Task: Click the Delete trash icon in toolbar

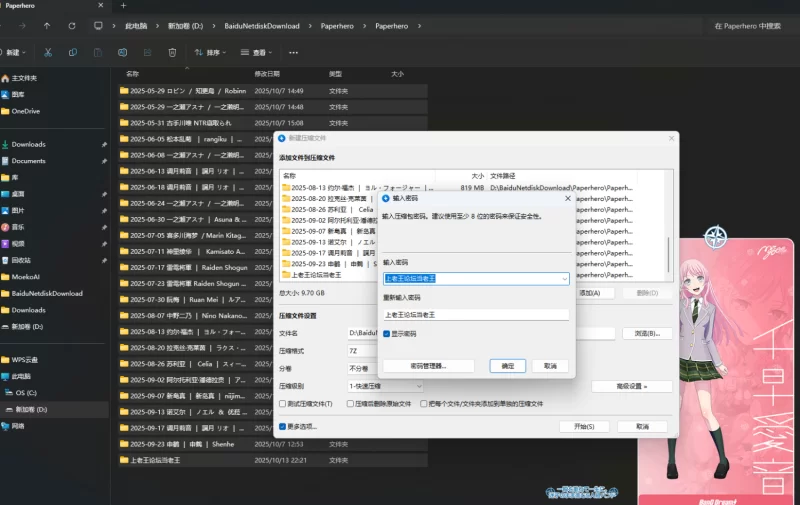Action: pos(172,52)
